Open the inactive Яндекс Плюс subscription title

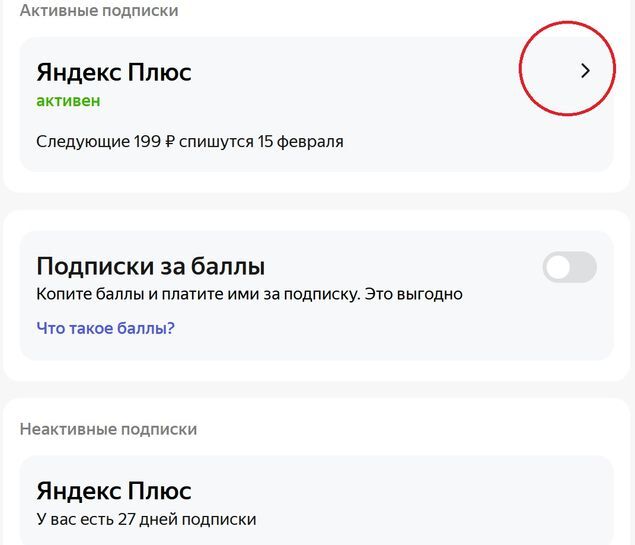point(113,491)
